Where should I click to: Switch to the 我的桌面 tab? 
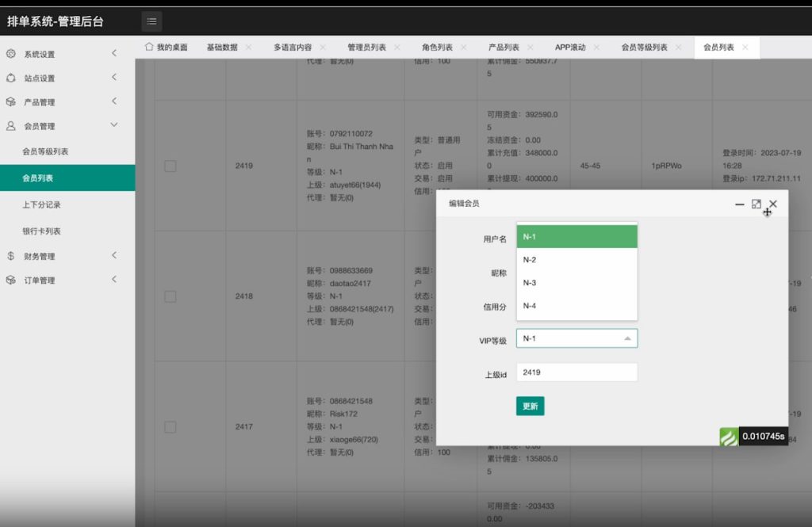(167, 47)
